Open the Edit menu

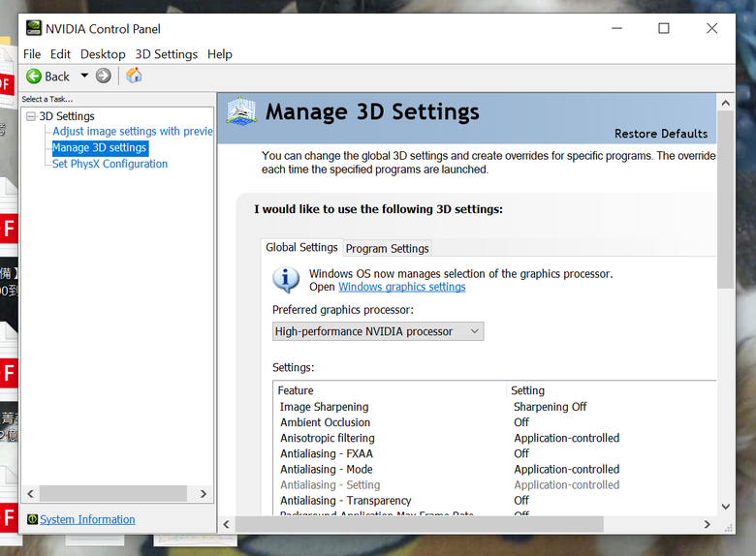pos(60,54)
